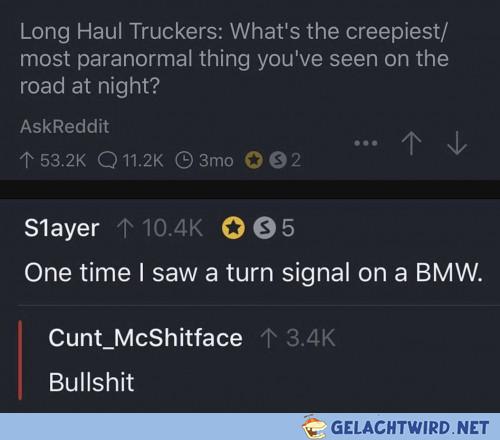Open S1ayer's user profile
Screen dimensions: 500x440
pos(62,229)
